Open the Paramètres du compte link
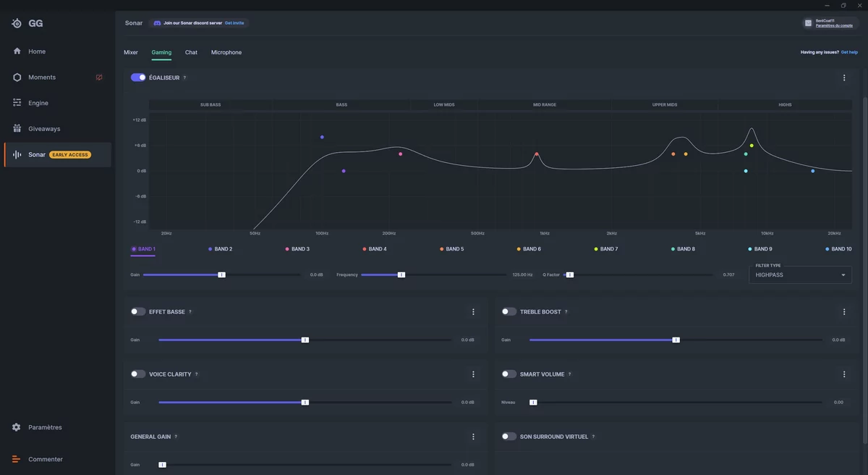Image resolution: width=868 pixels, height=475 pixels. (x=834, y=25)
